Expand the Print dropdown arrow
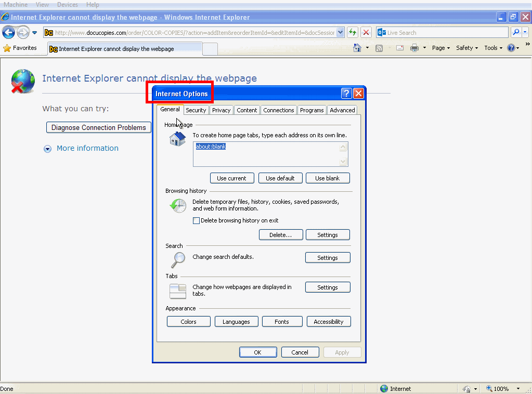Image resolution: width=532 pixels, height=394 pixels. (424, 48)
